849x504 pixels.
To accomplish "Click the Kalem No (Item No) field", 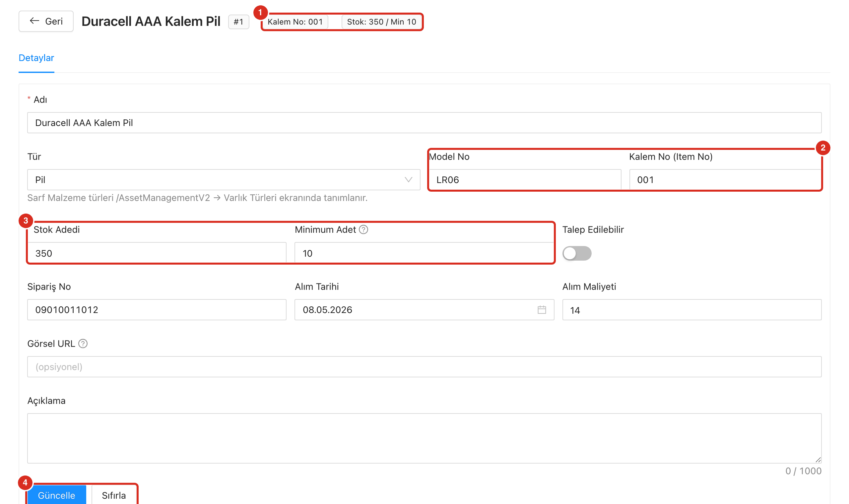I will tap(725, 180).
